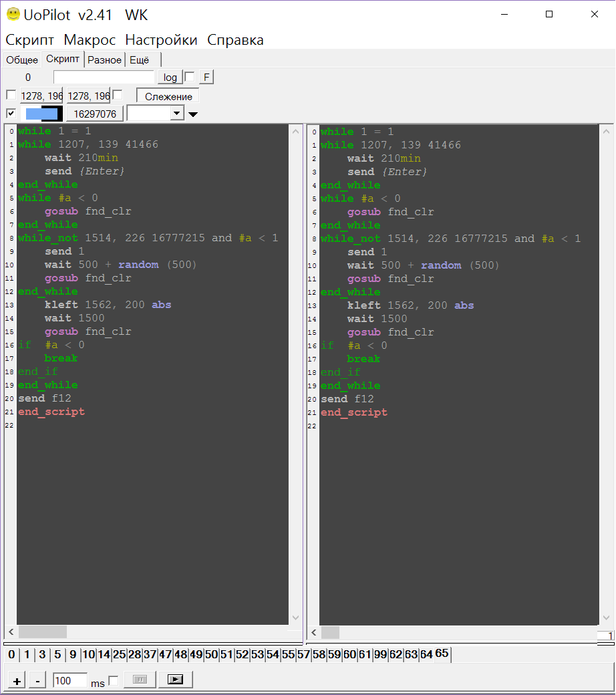Switch to the Разное tab
The image size is (616, 695).
pyautogui.click(x=105, y=60)
